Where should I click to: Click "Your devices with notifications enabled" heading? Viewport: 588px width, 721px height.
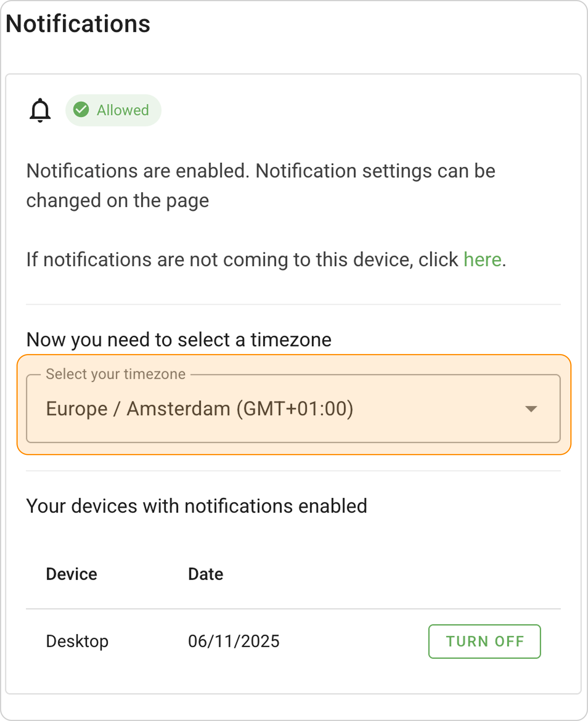pos(196,506)
